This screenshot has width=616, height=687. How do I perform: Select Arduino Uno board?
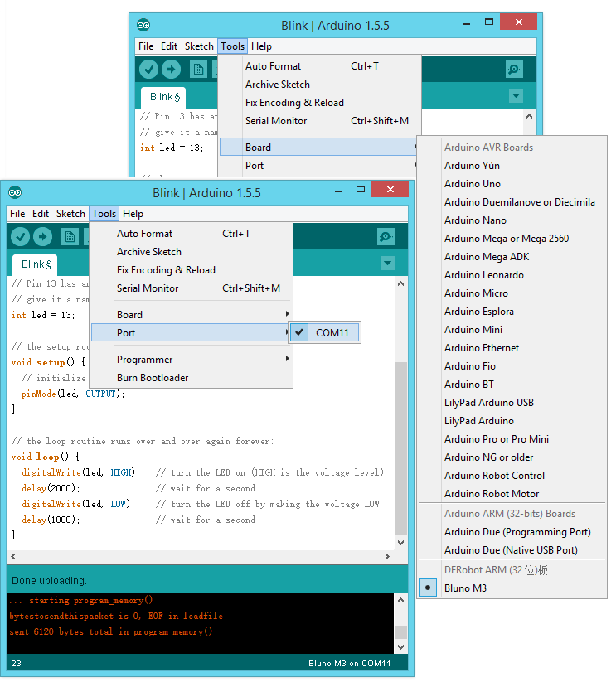pos(512,184)
